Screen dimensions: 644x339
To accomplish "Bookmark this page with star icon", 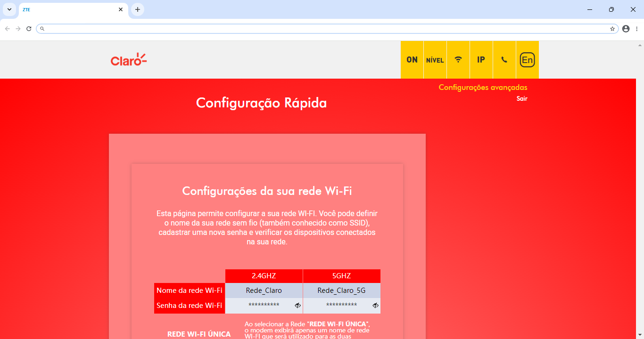I will click(x=612, y=29).
